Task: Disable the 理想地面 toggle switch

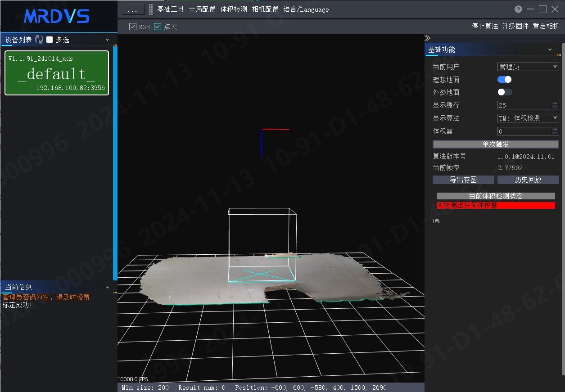Action: 505,79
